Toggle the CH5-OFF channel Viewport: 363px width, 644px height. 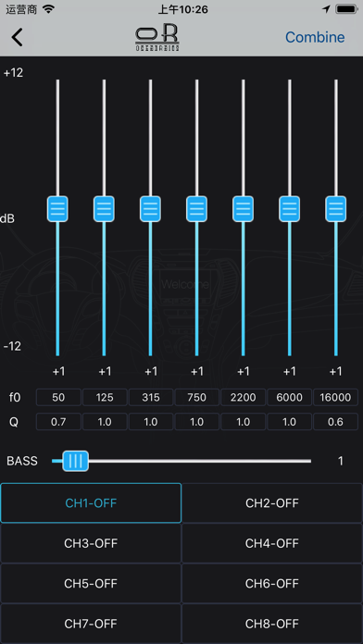point(91,583)
